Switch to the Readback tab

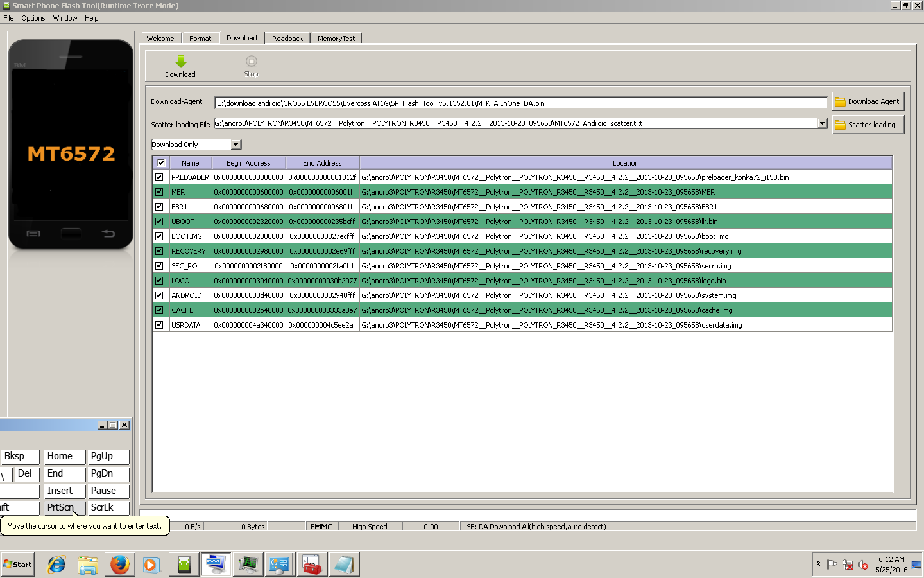tap(287, 39)
